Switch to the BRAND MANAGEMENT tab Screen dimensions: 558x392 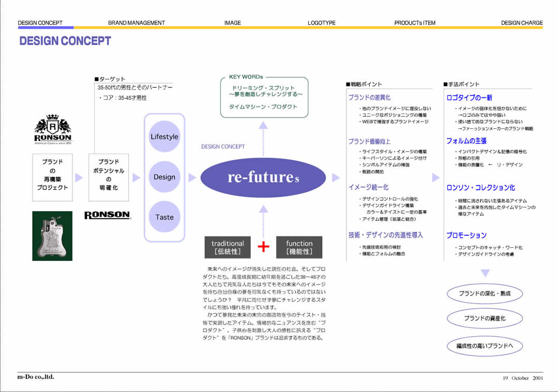[137, 23]
